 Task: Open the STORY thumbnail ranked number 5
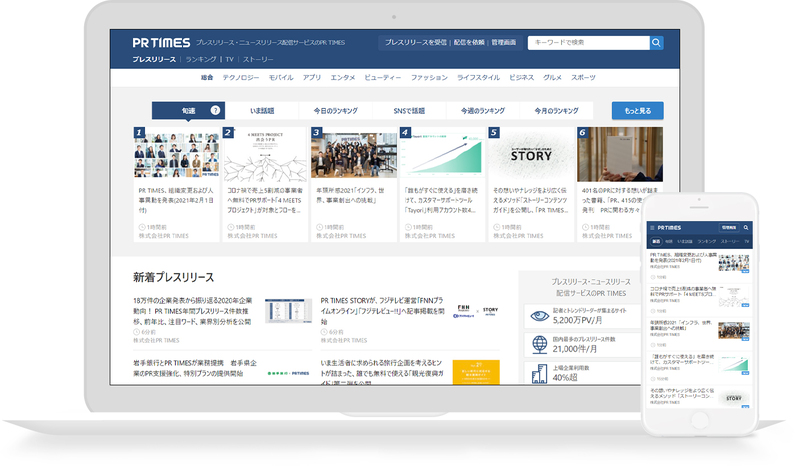click(531, 154)
